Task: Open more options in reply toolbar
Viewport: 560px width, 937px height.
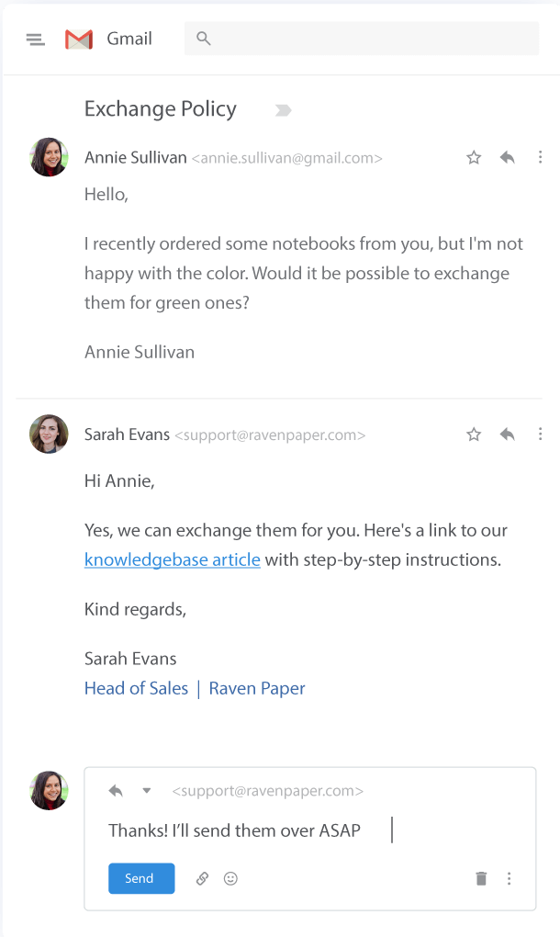Action: coord(510,878)
